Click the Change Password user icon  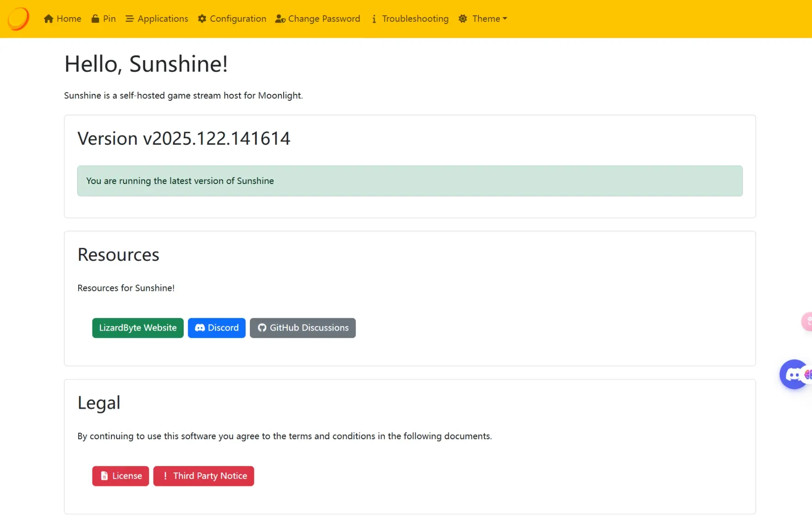click(280, 19)
